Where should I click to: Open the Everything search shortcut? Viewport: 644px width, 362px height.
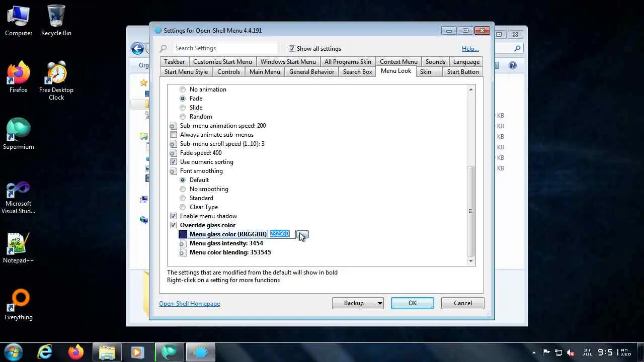point(19,305)
